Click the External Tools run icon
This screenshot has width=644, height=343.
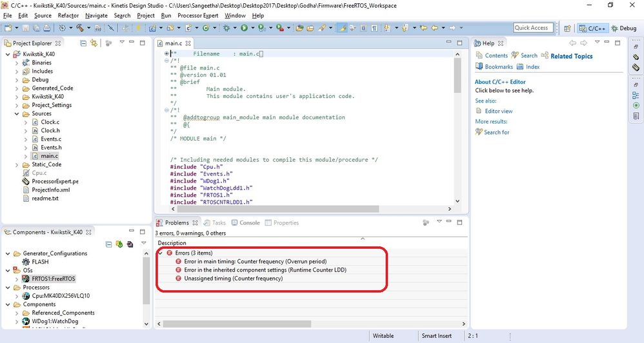pyautogui.click(x=279, y=28)
